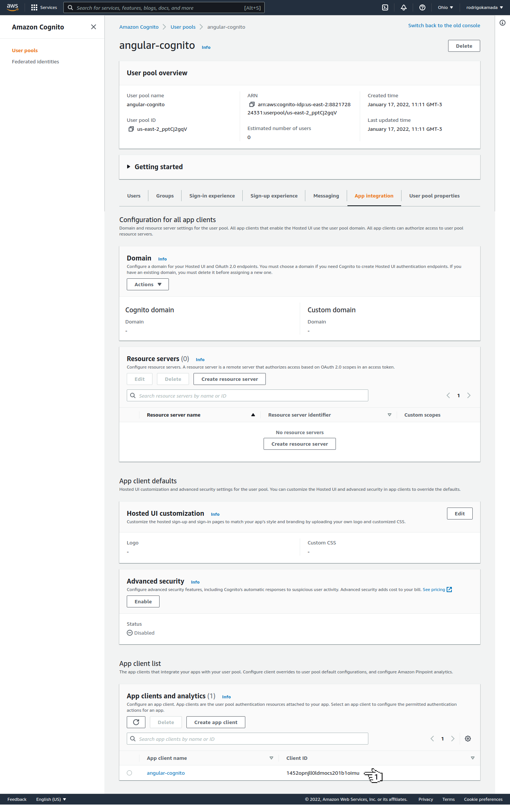The width and height of the screenshot is (510, 812).
Task: Go to next page of resource servers
Action: click(469, 395)
